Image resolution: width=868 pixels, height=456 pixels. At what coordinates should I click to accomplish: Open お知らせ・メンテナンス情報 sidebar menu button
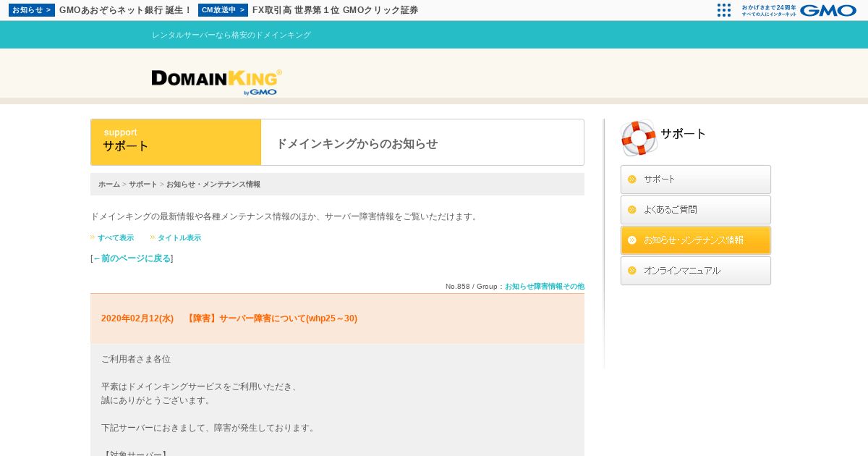(696, 240)
